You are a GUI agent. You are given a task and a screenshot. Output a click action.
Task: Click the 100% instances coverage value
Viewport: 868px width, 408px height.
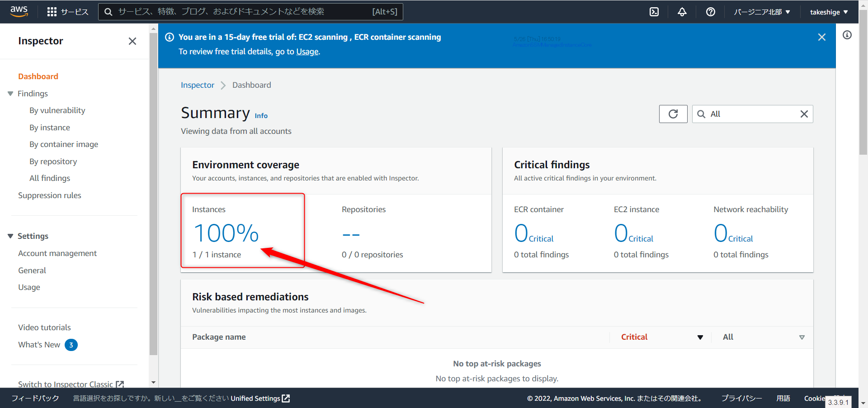[226, 233]
